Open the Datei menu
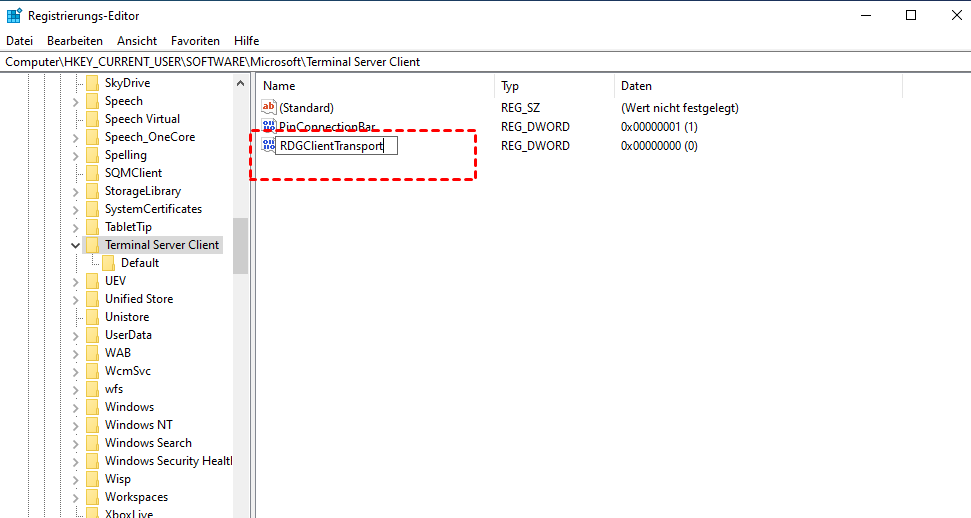 [19, 41]
